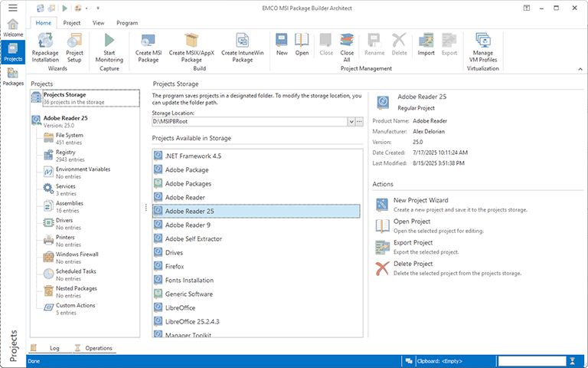Select the Registry node in project tree
588x368 pixels.
click(x=65, y=153)
